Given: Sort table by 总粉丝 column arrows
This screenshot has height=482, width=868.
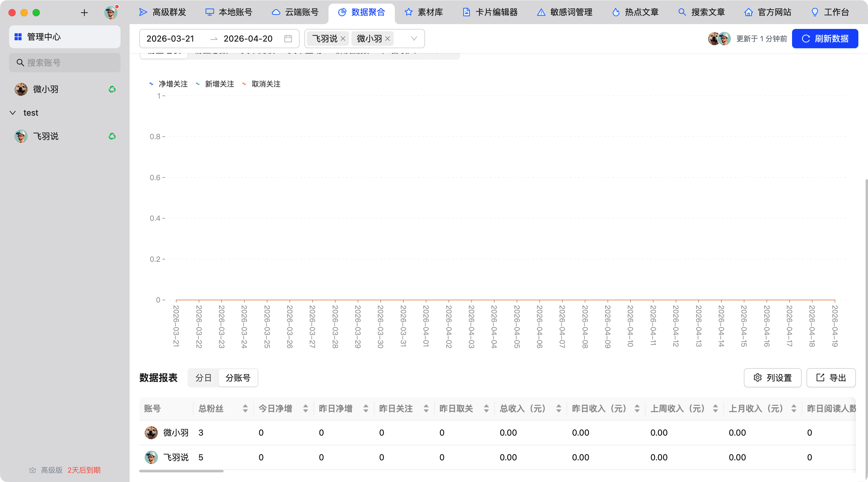Looking at the screenshot, I should coord(245,408).
